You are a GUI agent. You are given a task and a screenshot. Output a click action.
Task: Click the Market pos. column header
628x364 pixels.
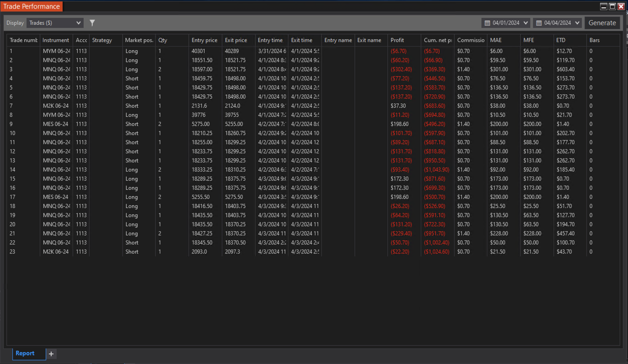[139, 40]
